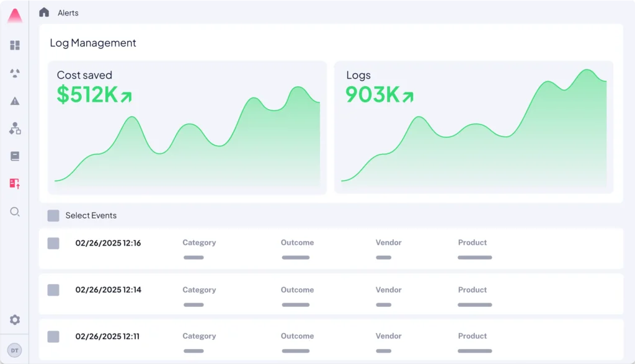Open the warning triangle alerts icon
Screen dimensions: 635x364
pyautogui.click(x=15, y=101)
